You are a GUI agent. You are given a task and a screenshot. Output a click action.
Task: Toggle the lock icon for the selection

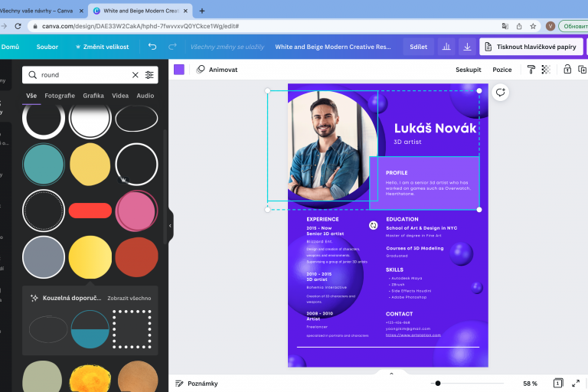pyautogui.click(x=567, y=69)
